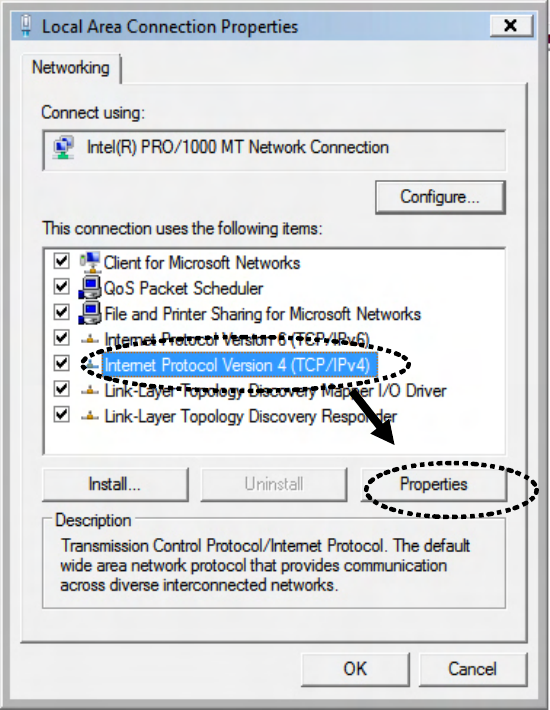Dismiss the dialog with Cancel
Screen dimensions: 550x710
473,669
